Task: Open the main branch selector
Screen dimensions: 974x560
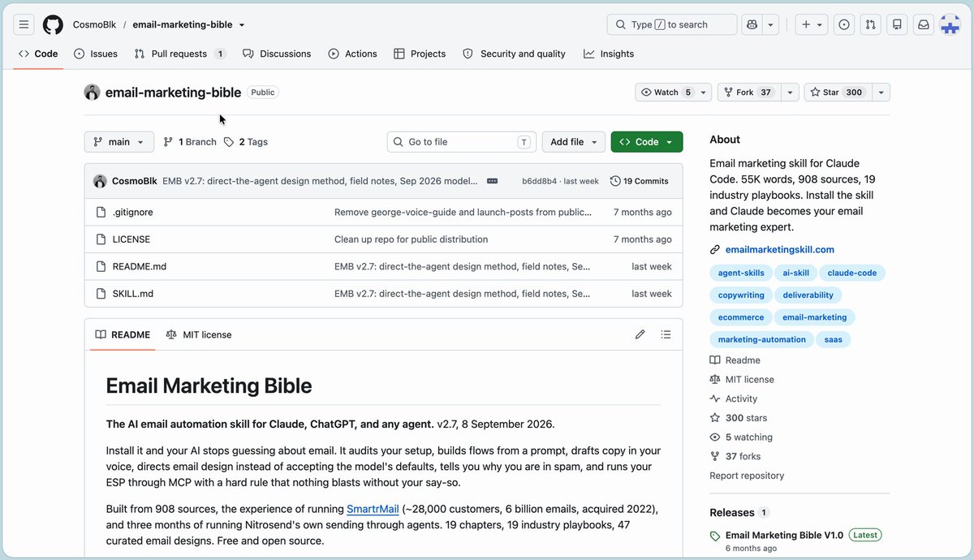Action: (x=119, y=142)
